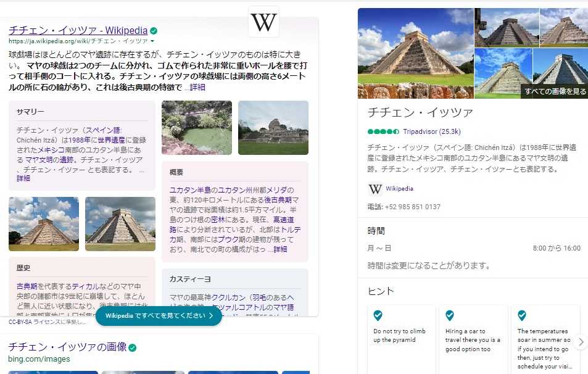
Task: Click the 時間 section heading
Action: 376,231
